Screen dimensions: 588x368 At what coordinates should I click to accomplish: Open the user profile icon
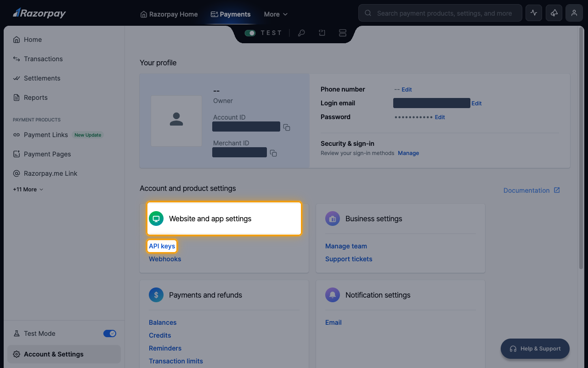tap(574, 13)
